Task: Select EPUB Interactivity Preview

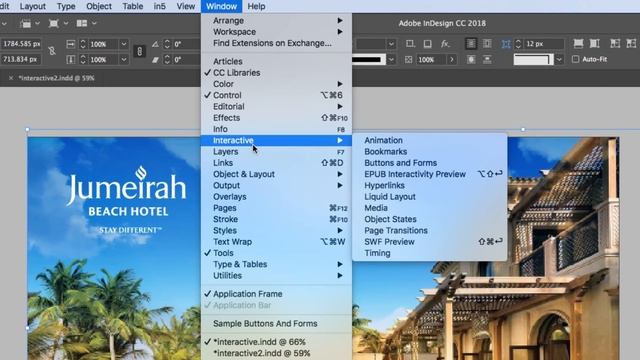Action: click(429, 174)
